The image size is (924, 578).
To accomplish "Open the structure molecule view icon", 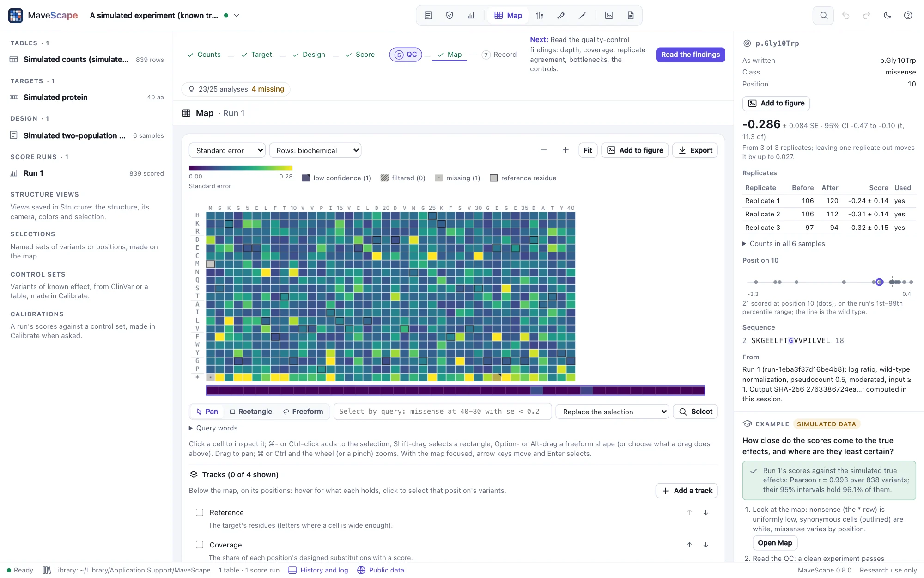I will tap(561, 15).
